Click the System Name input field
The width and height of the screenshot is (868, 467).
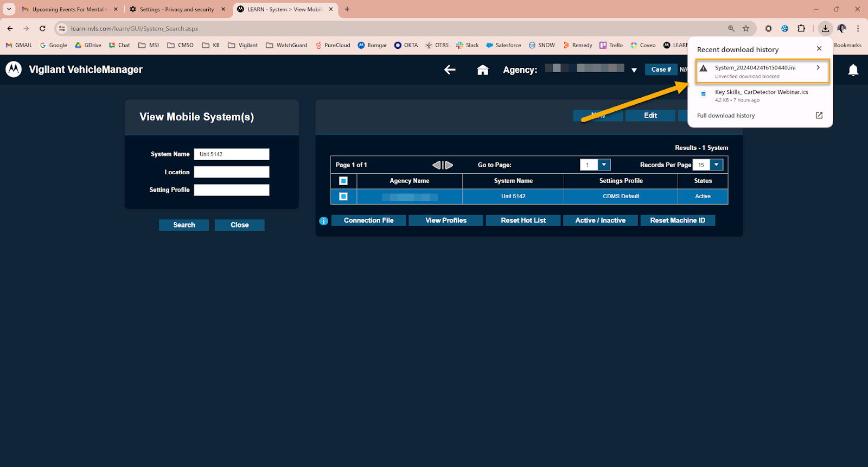(x=232, y=154)
